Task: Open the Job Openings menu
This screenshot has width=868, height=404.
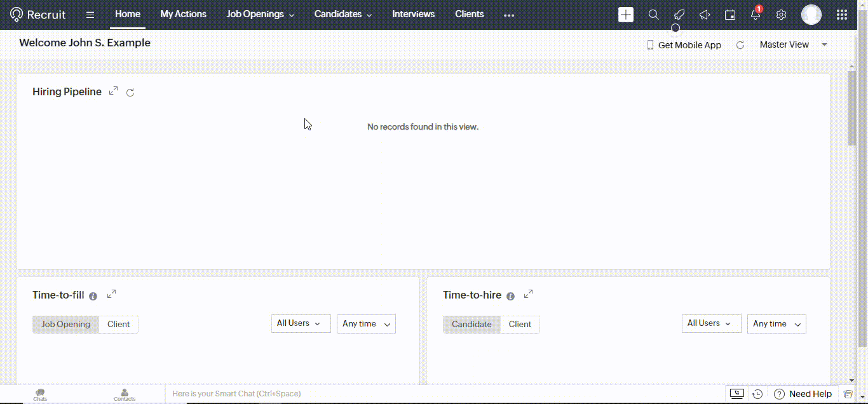Action: [x=260, y=14]
